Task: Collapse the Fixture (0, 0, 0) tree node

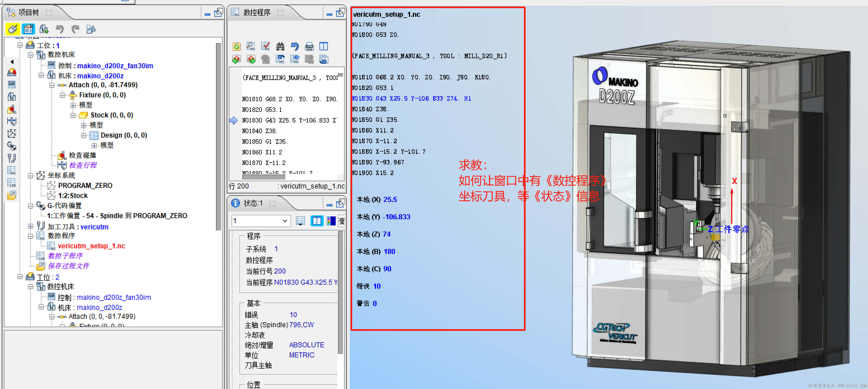Action: (x=62, y=95)
